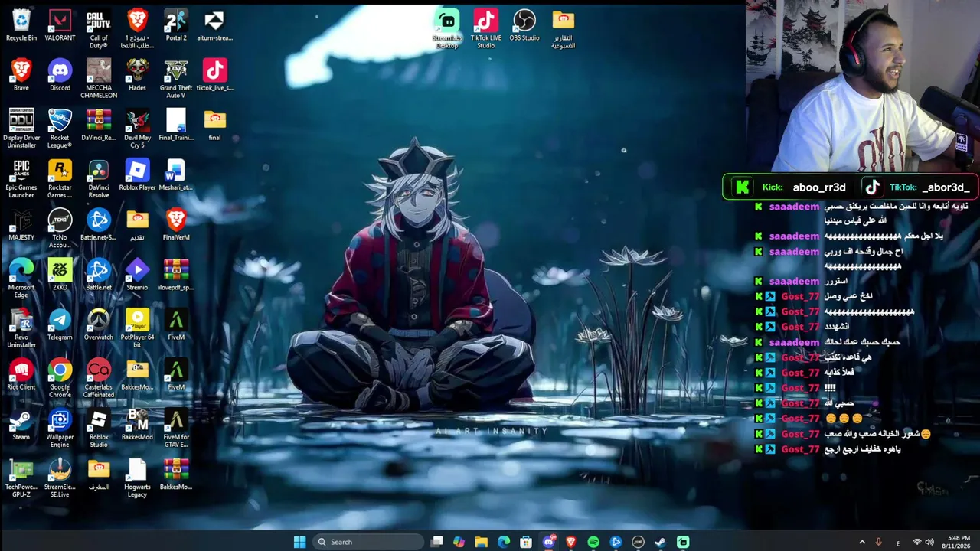Screen dimensions: 980x551
Task: Select the MAJESTY desktop shortcut
Action: coord(21,224)
